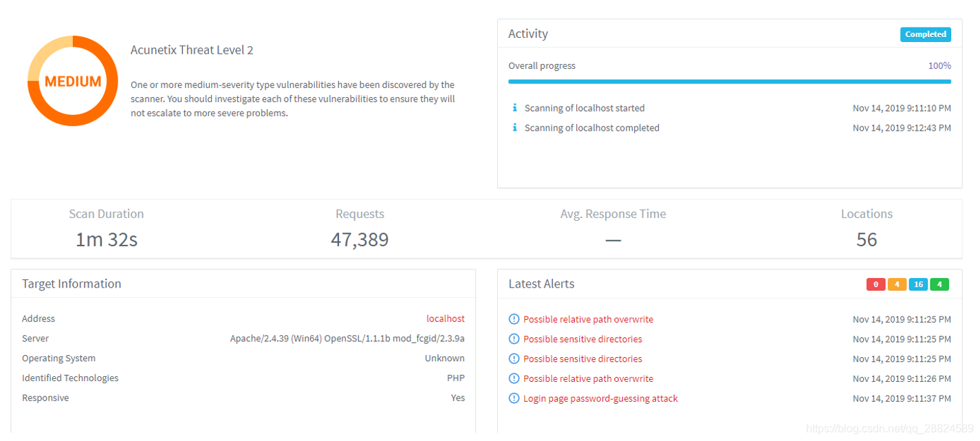Click the orange medium-severity badge showing 4

897,284
